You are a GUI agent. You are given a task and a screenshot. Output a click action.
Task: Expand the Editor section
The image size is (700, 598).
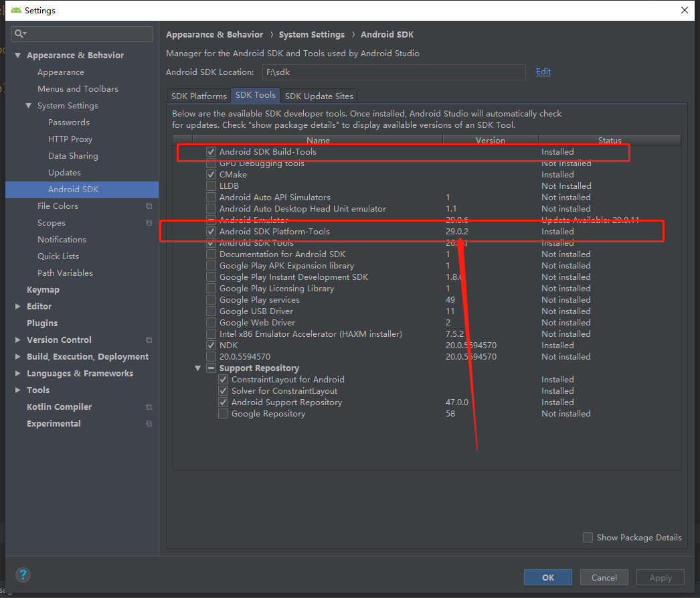(17, 306)
